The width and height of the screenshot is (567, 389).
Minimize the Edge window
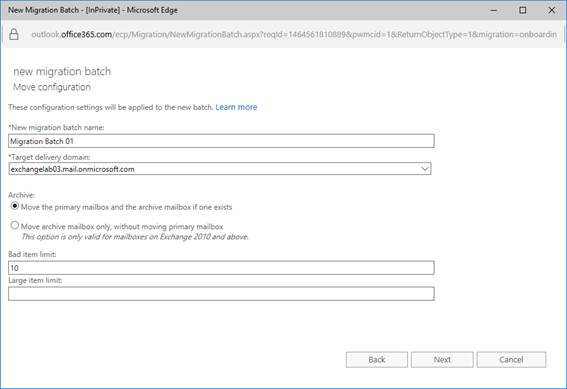(494, 10)
